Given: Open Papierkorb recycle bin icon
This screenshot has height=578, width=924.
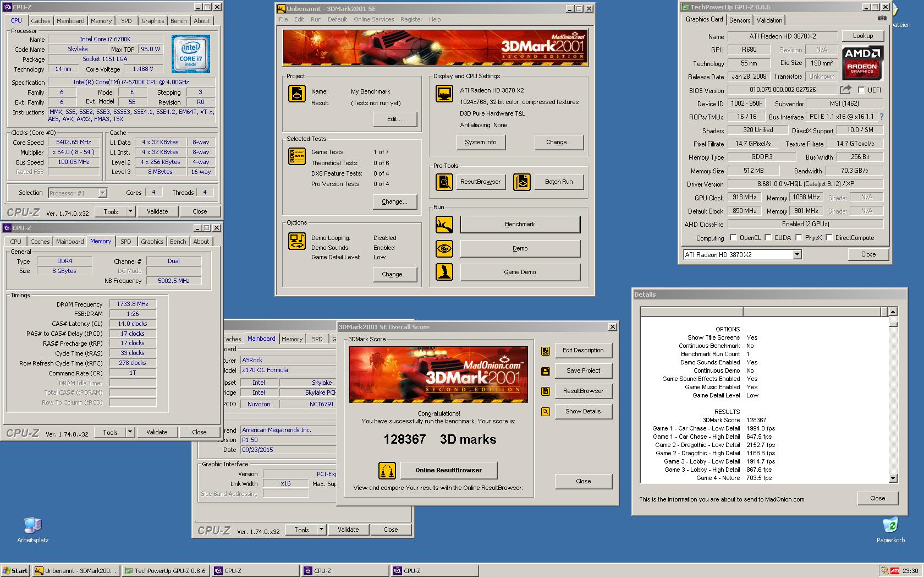Looking at the screenshot, I should coord(890,530).
